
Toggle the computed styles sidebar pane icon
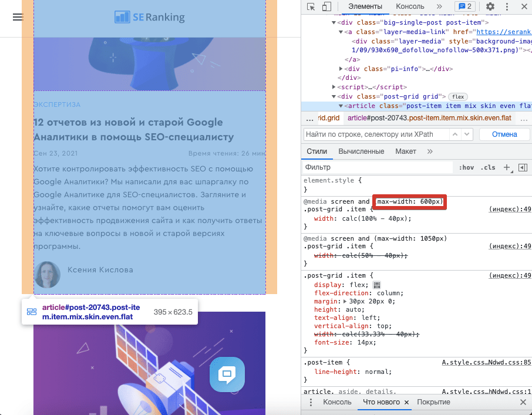click(523, 167)
